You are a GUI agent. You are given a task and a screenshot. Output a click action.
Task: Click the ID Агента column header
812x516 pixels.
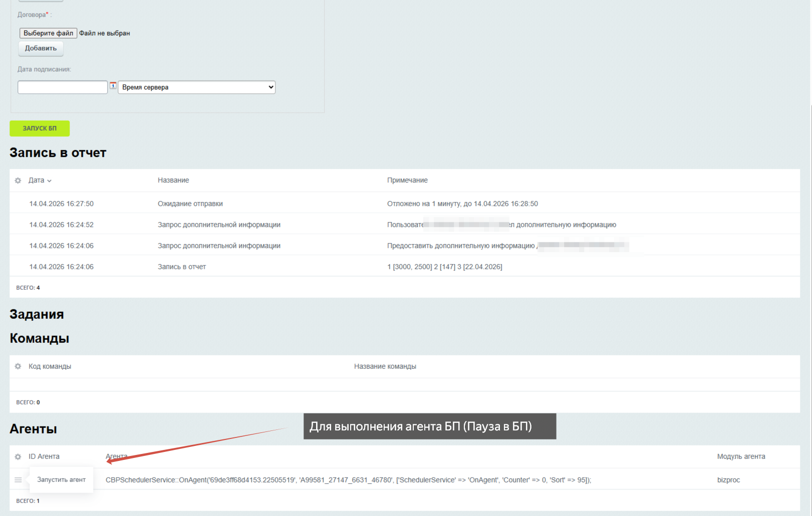click(44, 456)
